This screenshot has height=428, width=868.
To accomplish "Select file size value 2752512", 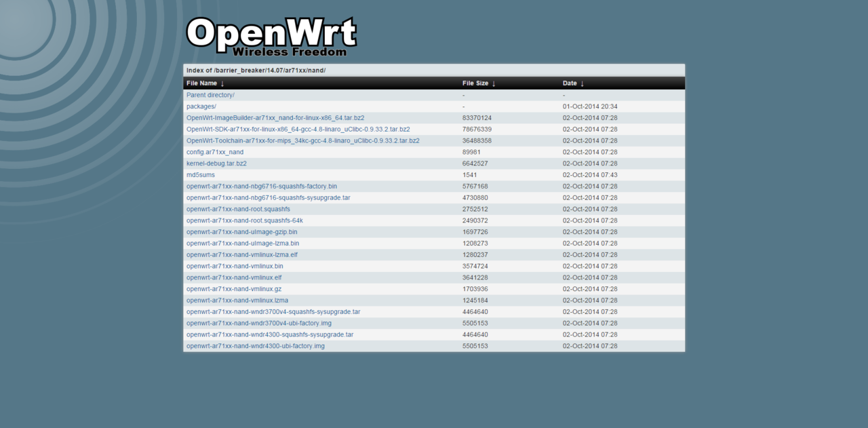I will point(475,210).
